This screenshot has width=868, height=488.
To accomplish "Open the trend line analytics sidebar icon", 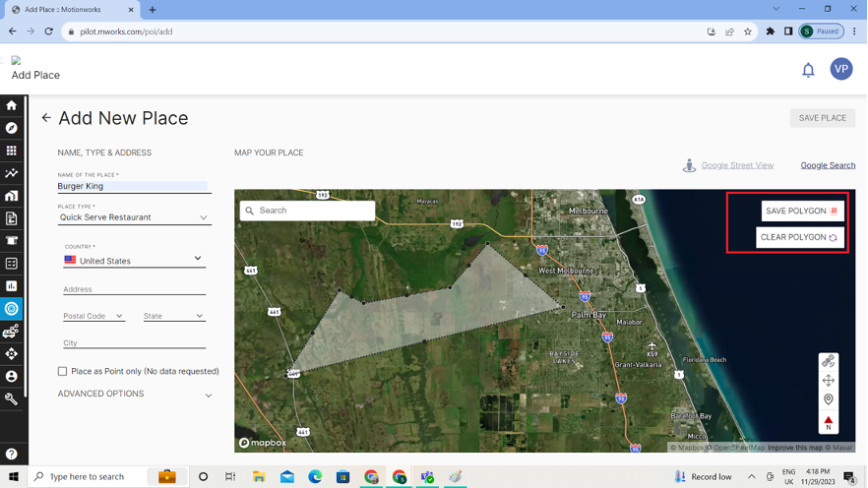I will pyautogui.click(x=11, y=173).
